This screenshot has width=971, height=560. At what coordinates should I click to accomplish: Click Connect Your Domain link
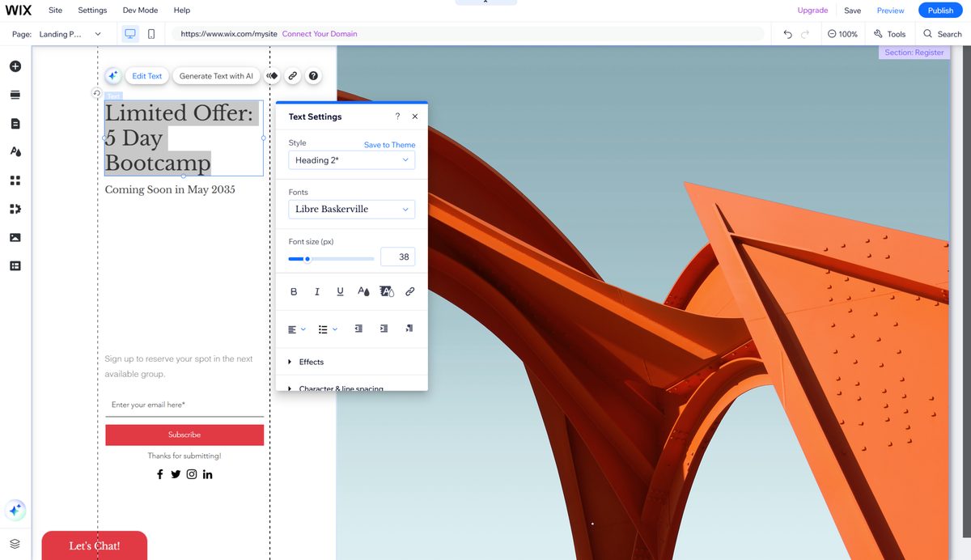click(320, 34)
